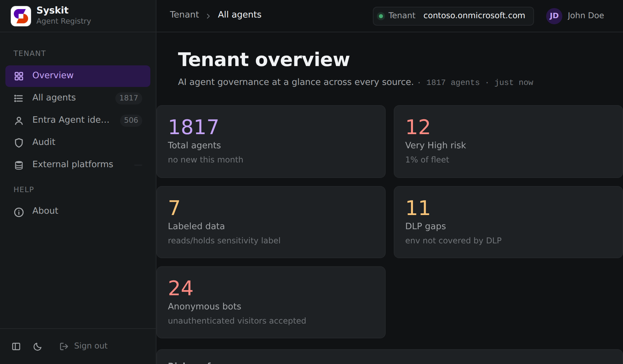Image resolution: width=623 pixels, height=364 pixels.
Task: Click the External platforms database icon
Action: [x=19, y=165]
